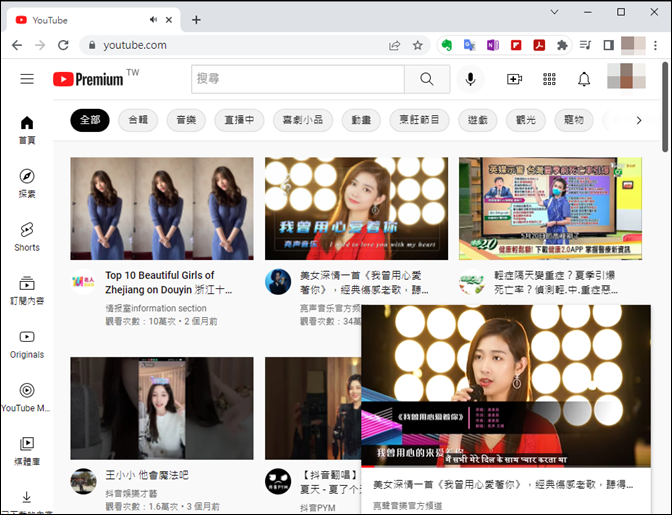
Task: Open the Flipboard extension icon
Action: click(x=516, y=45)
